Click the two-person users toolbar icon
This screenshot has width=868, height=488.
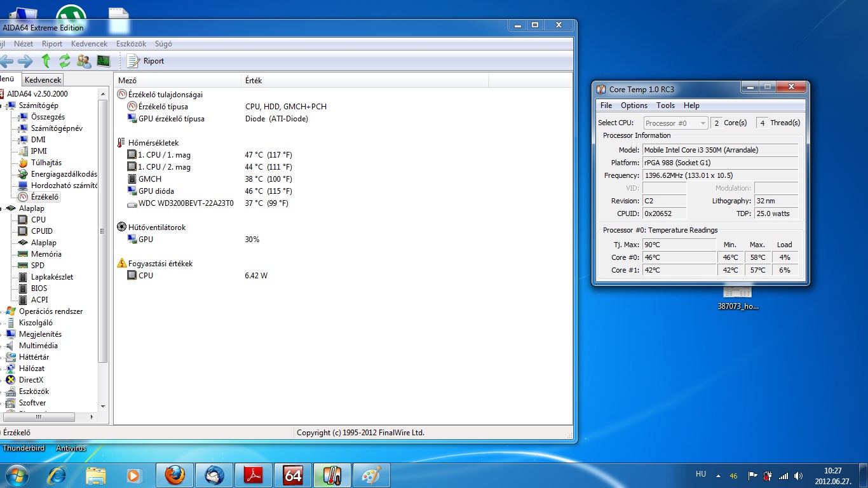(84, 61)
